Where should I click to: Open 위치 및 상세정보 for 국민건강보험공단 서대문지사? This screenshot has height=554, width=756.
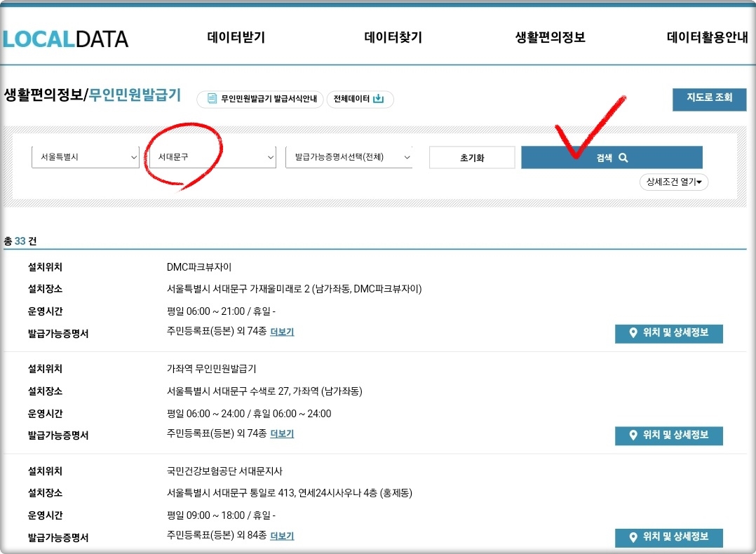pyautogui.click(x=669, y=538)
